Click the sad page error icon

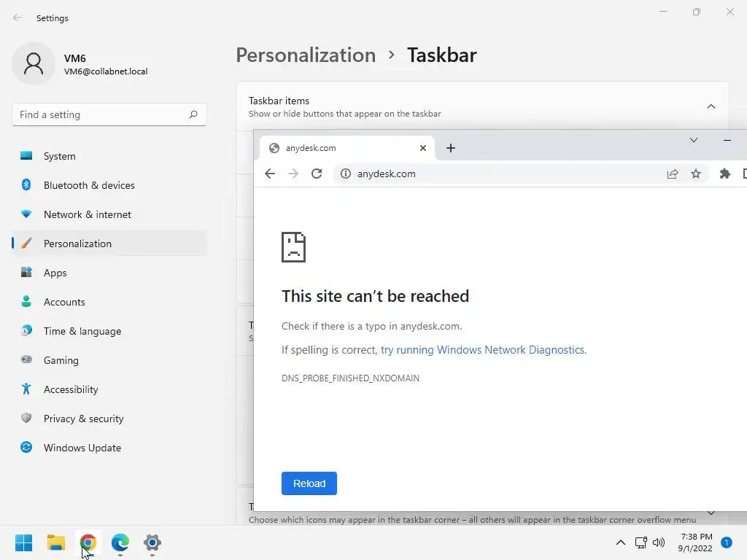click(x=293, y=247)
